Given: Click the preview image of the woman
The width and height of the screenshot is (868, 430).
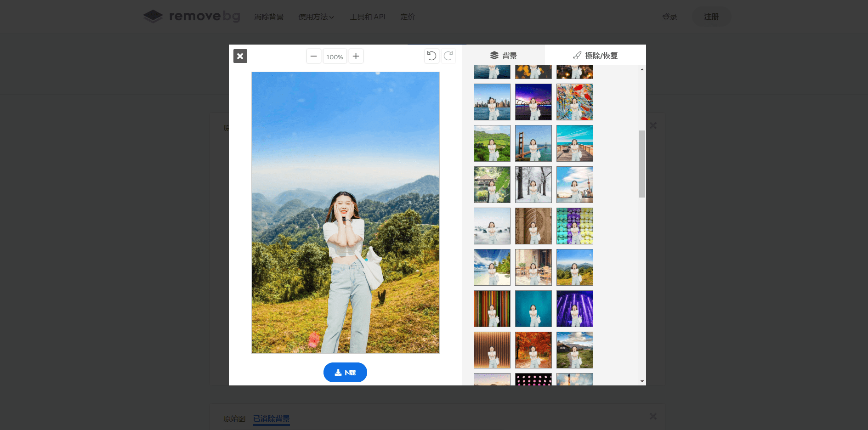Looking at the screenshot, I should pos(346,213).
